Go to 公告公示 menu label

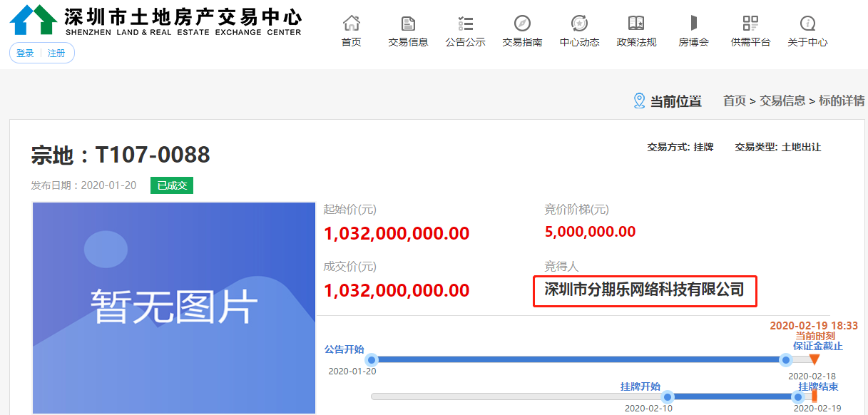pos(465,42)
